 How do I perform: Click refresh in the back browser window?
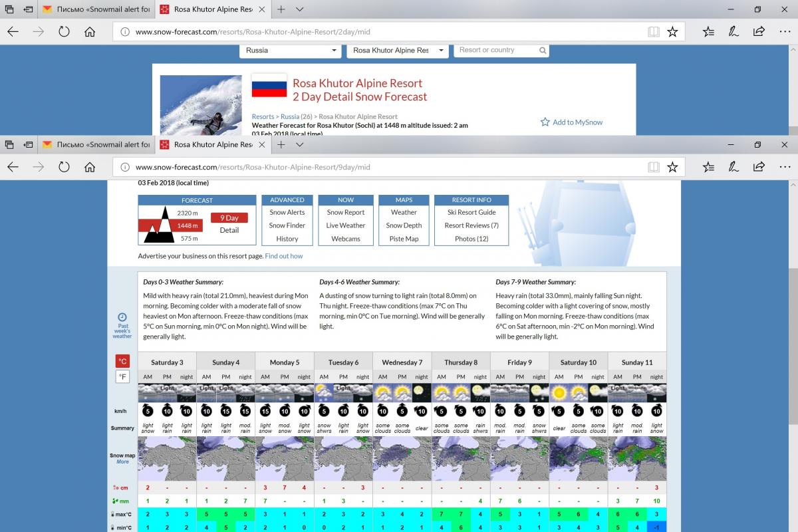pyautogui.click(x=64, y=31)
